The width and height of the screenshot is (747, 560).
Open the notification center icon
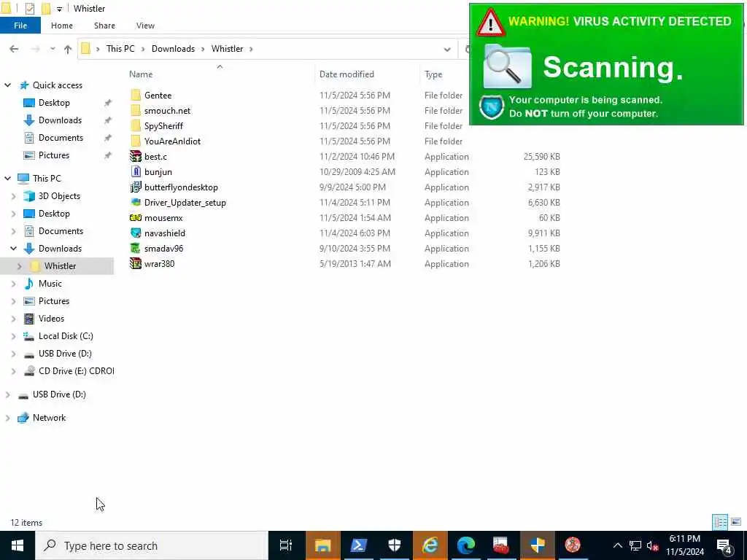(724, 546)
